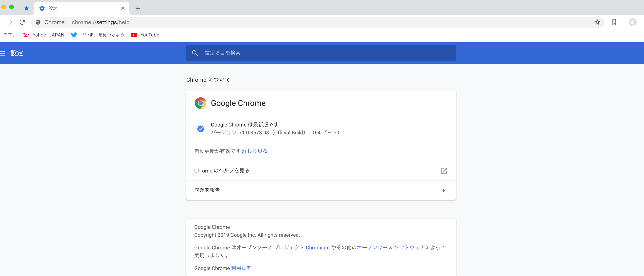Click the Google Chrome logo icon
Image resolution: width=644 pixels, height=276 pixels.
[201, 103]
